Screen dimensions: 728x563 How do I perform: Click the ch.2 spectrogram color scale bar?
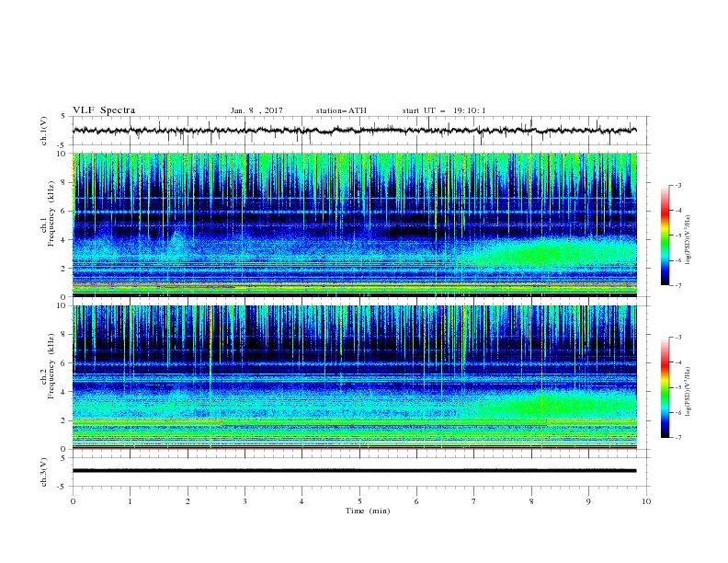pyautogui.click(x=665, y=387)
